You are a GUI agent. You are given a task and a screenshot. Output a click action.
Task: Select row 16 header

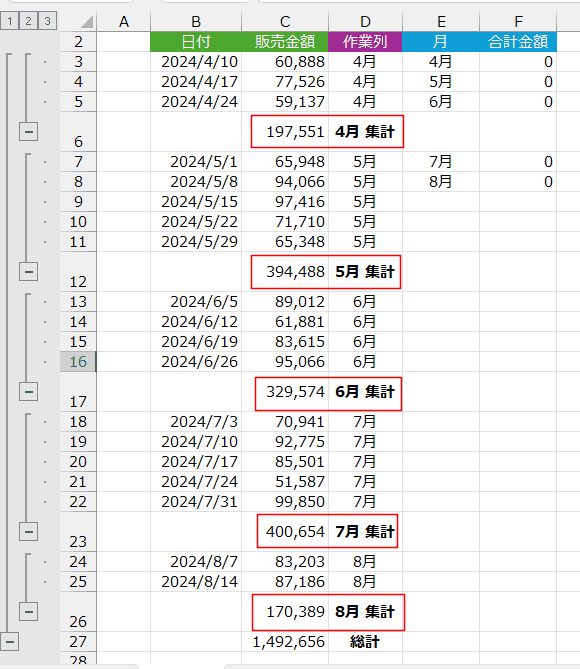click(78, 362)
